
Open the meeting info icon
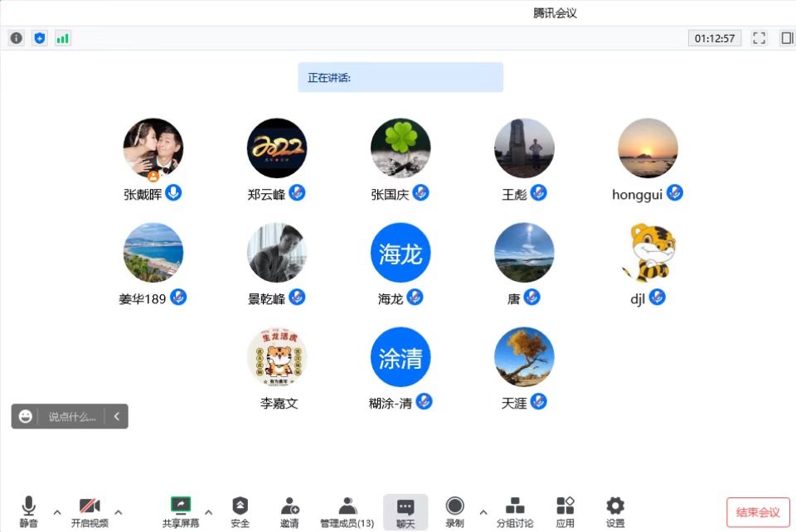(17, 38)
